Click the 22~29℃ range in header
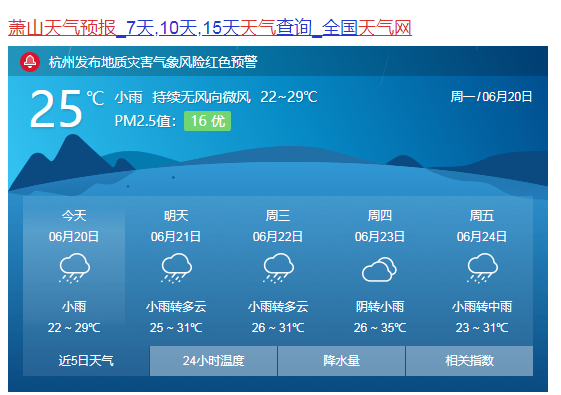The image size is (561, 395). pyautogui.click(x=289, y=97)
